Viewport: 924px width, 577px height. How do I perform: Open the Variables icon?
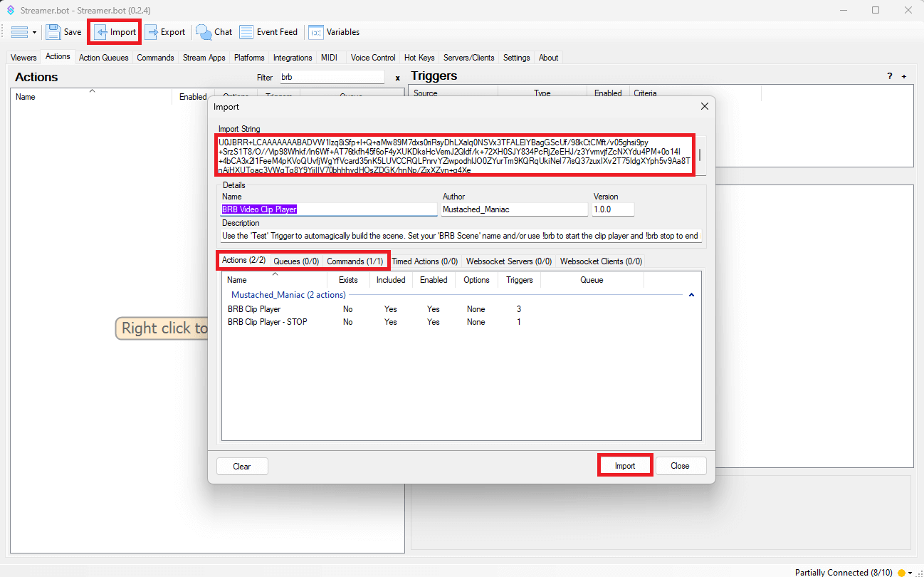315,32
